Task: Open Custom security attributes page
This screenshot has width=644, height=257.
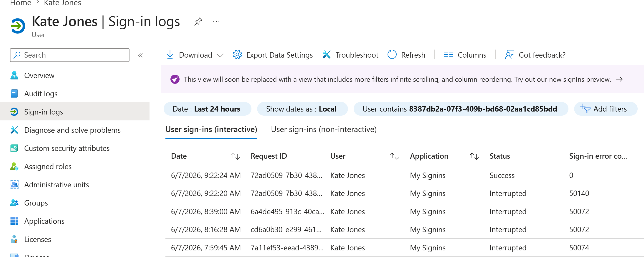Action: [x=75, y=148]
